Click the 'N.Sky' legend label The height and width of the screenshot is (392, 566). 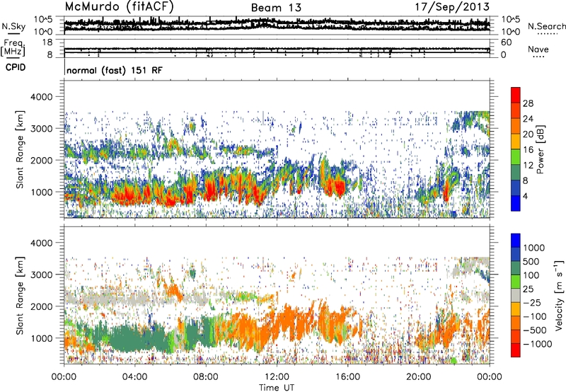tap(13, 26)
